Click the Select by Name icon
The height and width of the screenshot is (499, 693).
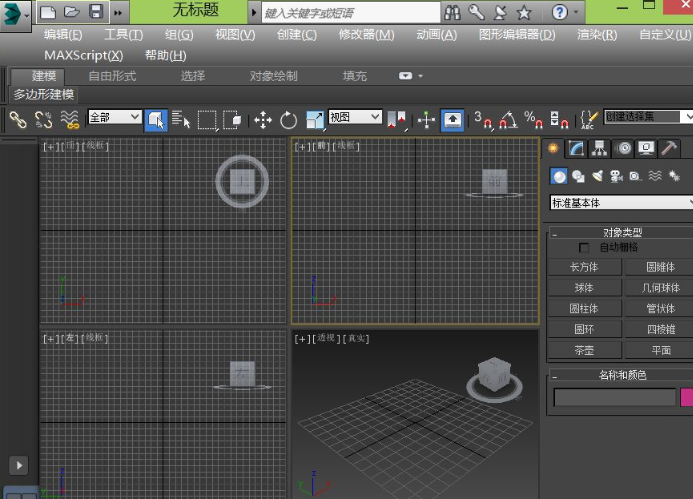pos(180,120)
